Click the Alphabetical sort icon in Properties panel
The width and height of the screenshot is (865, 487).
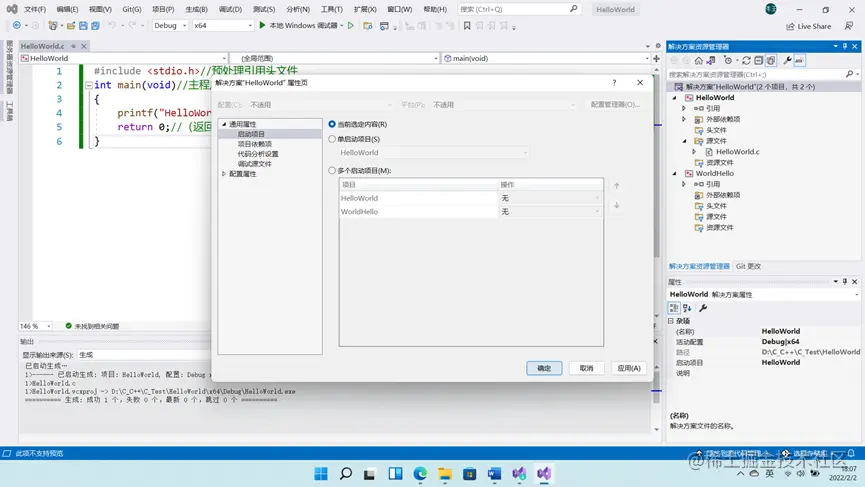coord(687,308)
